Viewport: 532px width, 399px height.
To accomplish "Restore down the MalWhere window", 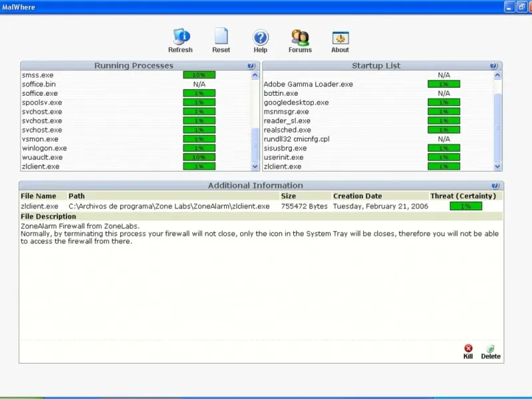I will tap(521, 7).
